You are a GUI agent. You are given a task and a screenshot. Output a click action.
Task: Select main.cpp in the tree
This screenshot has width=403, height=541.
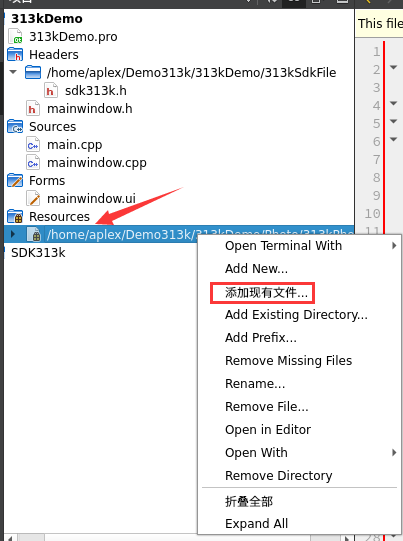tap(75, 145)
